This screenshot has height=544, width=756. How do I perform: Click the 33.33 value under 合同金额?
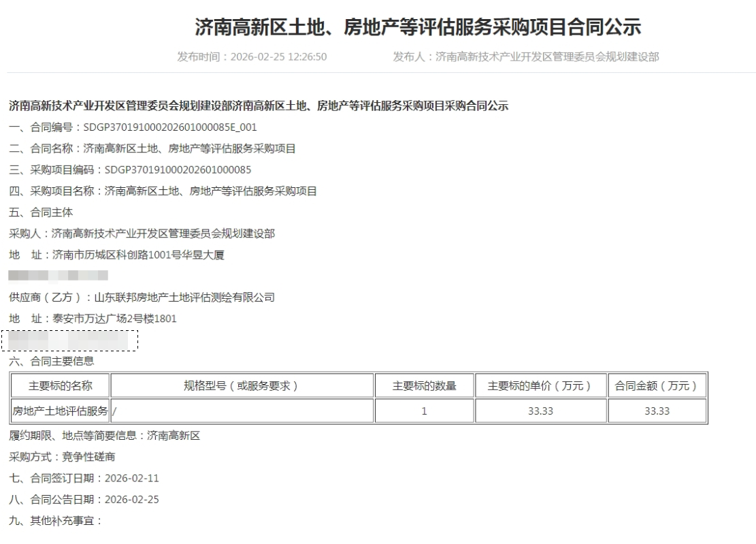click(x=656, y=411)
